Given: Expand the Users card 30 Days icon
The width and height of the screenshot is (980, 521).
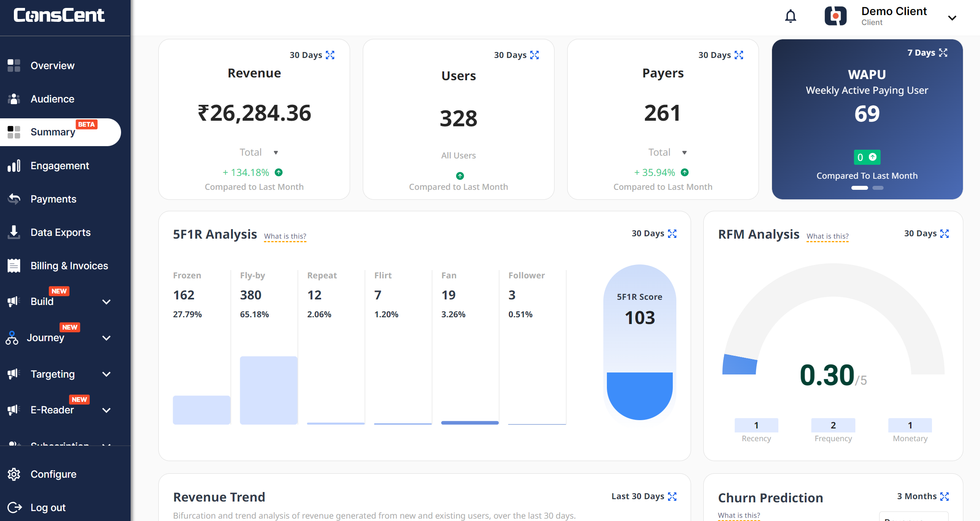Looking at the screenshot, I should tap(534, 55).
